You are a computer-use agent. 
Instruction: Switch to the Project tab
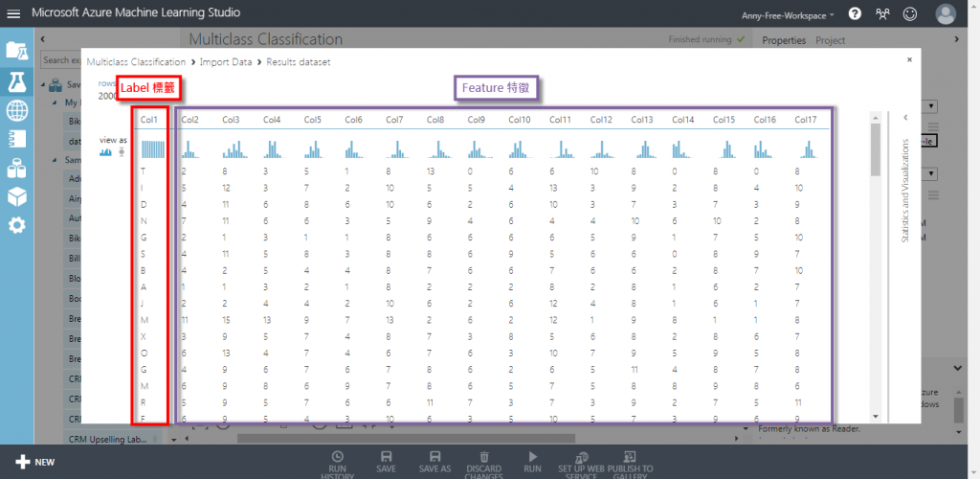(830, 40)
